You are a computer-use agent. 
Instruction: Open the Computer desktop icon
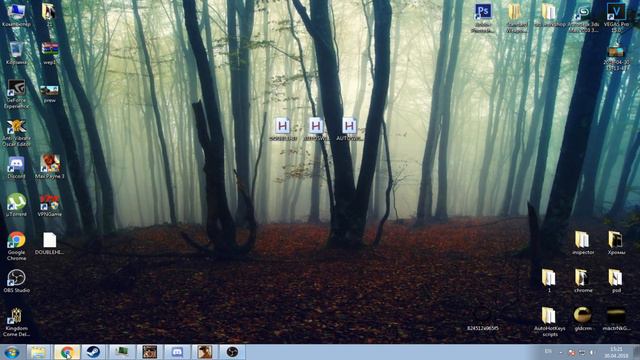pyautogui.click(x=16, y=15)
